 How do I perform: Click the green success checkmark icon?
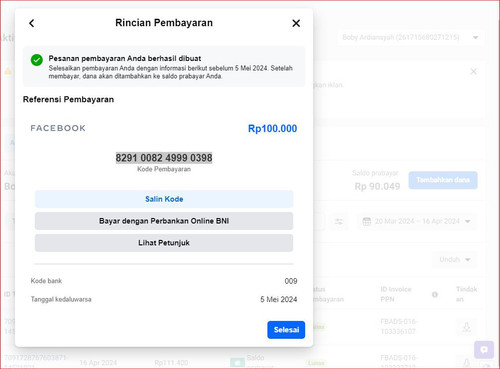click(x=37, y=60)
